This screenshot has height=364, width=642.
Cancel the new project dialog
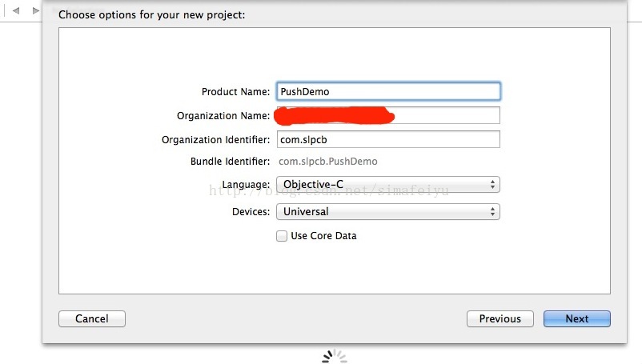tap(92, 318)
